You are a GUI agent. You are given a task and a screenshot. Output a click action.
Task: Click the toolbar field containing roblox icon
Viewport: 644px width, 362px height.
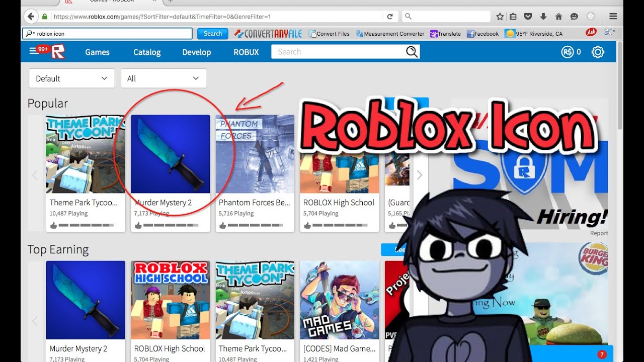coord(108,34)
